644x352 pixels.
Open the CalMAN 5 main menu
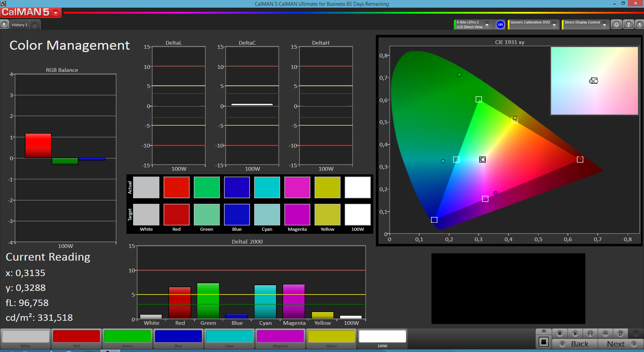click(x=31, y=12)
